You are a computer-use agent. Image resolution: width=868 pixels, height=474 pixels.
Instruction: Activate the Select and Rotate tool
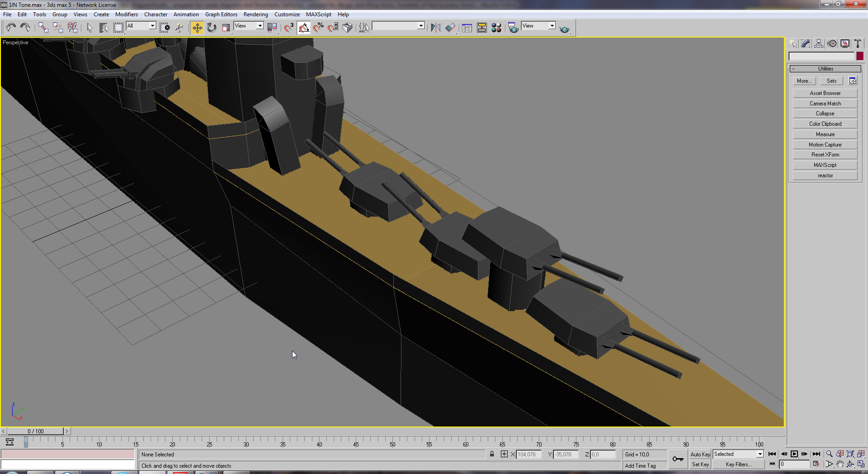212,28
